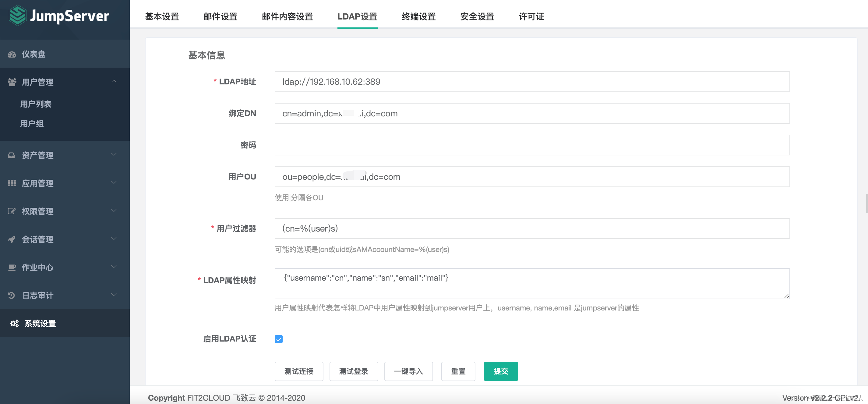Open 资产管理 via its asset icon
Image resolution: width=868 pixels, height=404 pixels.
(11, 155)
